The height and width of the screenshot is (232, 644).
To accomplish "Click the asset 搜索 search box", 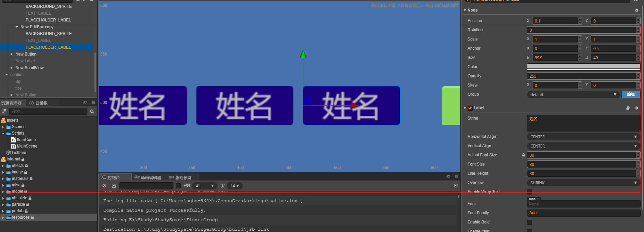I will [x=48, y=111].
